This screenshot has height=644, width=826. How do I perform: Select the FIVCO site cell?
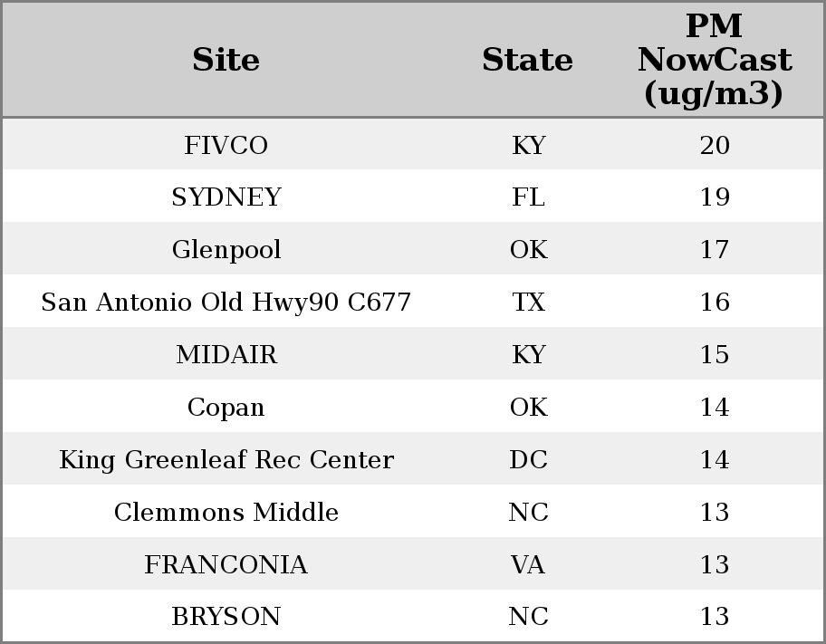pyautogui.click(x=226, y=146)
